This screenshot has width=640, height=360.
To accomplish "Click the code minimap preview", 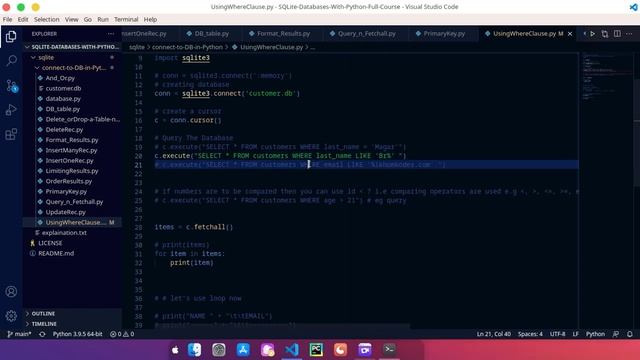I will (606, 76).
